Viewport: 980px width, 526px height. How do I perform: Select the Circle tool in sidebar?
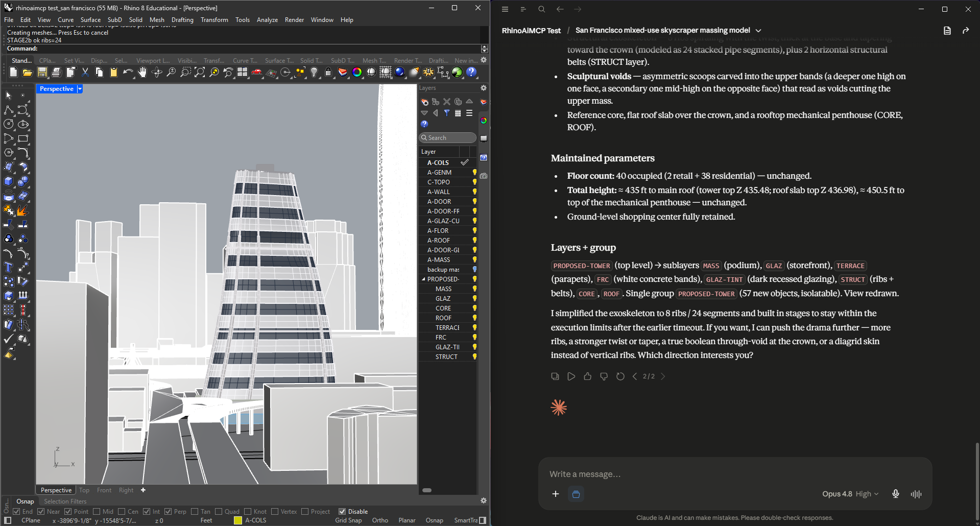(9, 124)
